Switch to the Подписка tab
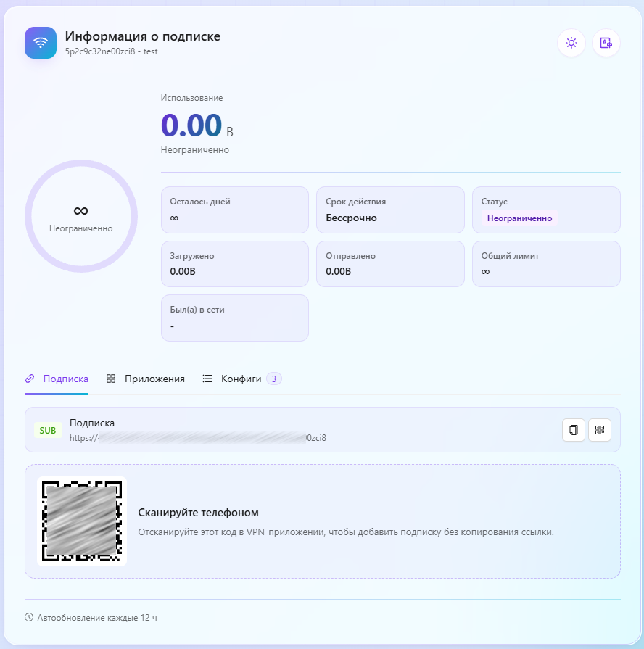The height and width of the screenshot is (649, 644). (x=57, y=379)
